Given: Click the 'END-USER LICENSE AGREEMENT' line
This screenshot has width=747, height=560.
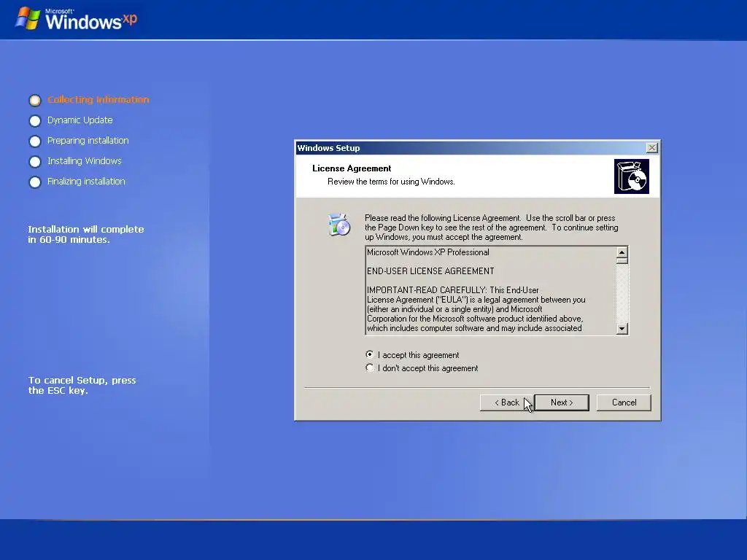Looking at the screenshot, I should tap(430, 271).
